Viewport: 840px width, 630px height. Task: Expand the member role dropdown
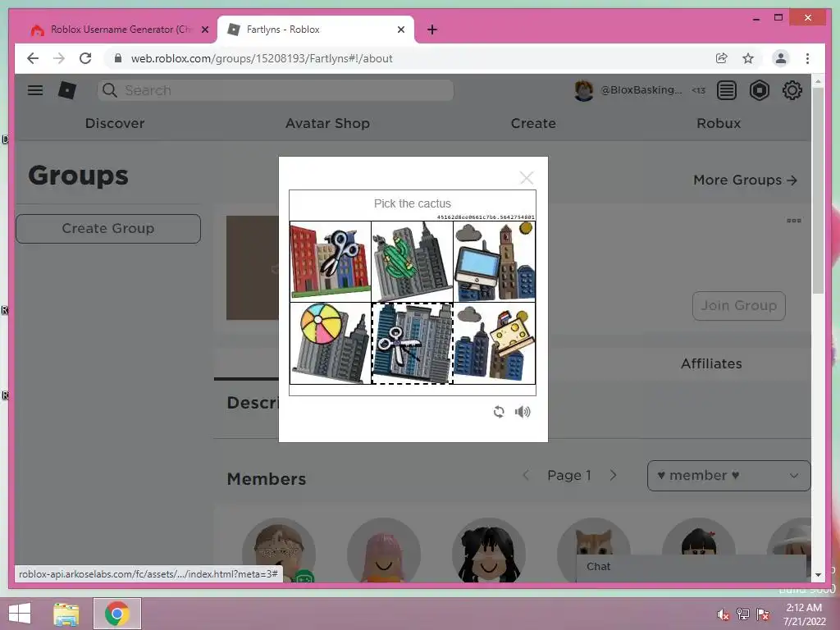point(728,476)
